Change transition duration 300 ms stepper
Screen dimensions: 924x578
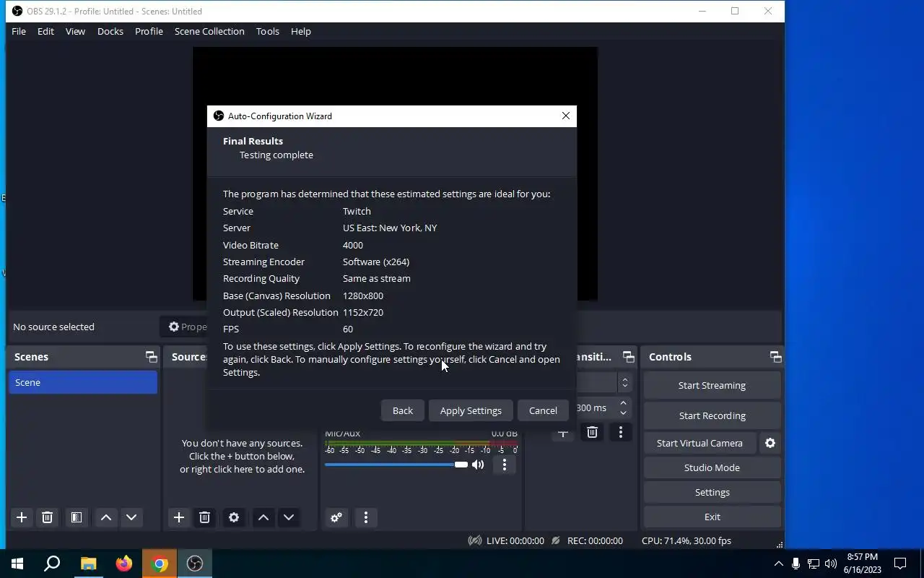pyautogui.click(x=623, y=408)
